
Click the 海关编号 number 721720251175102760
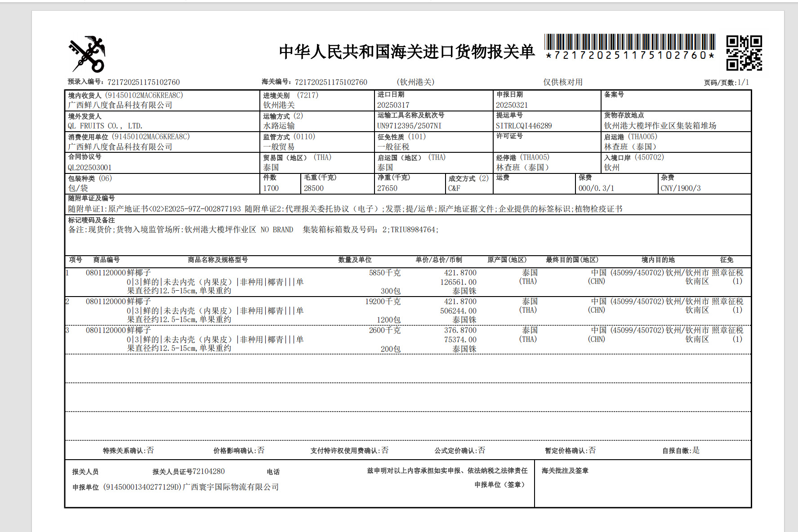point(331,82)
